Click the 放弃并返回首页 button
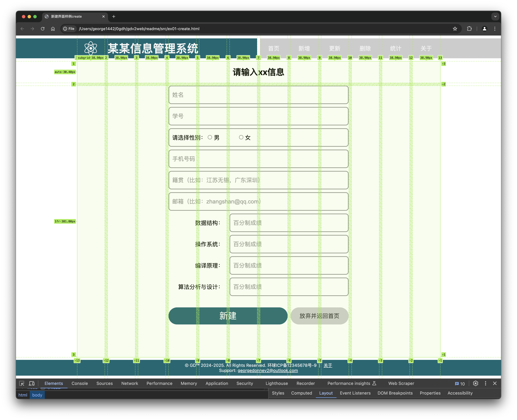The image size is (517, 420). tap(319, 316)
